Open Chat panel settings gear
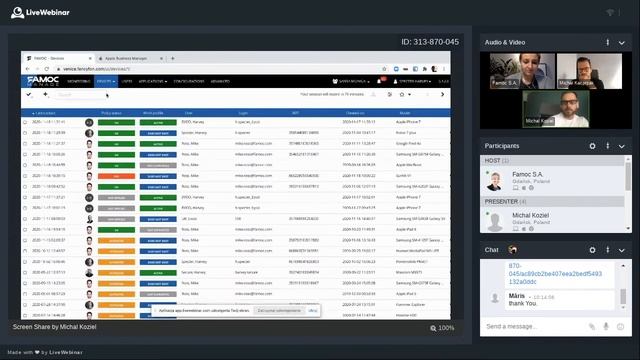The width and height of the screenshot is (640, 360). click(x=592, y=250)
